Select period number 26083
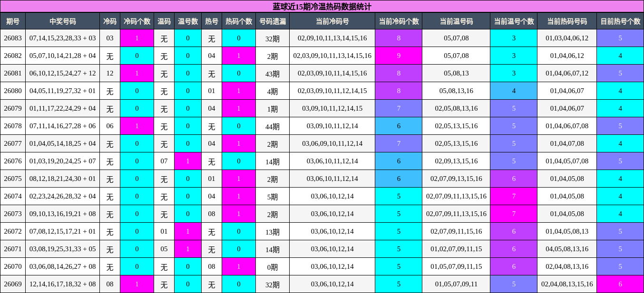 point(13,38)
